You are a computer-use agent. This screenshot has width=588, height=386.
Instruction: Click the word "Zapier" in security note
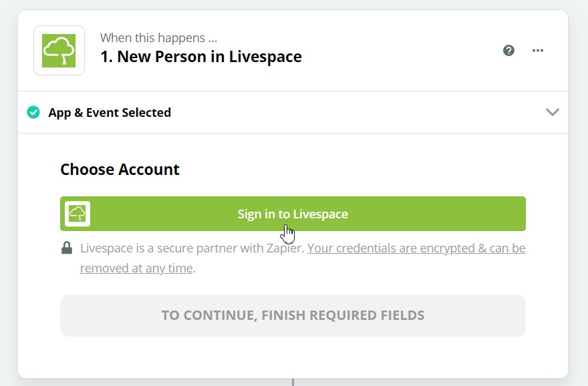coord(284,248)
